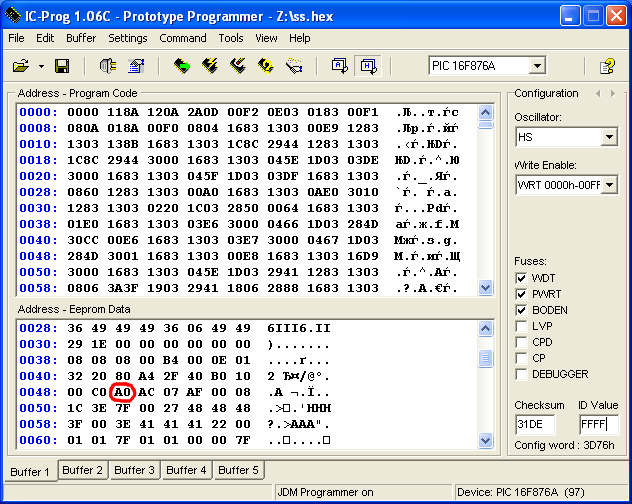Image resolution: width=632 pixels, height=504 pixels.
Task: Enable the CP code protect checkbox
Action: [521, 358]
